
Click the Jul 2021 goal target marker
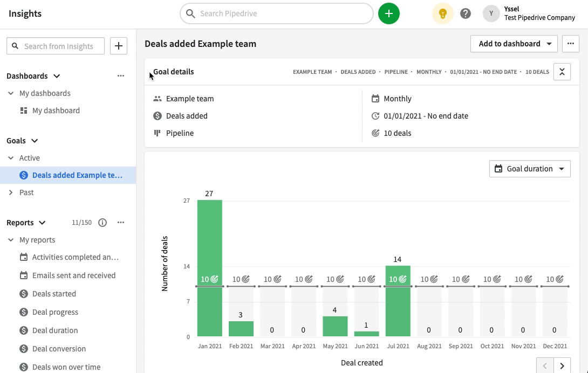click(x=402, y=279)
